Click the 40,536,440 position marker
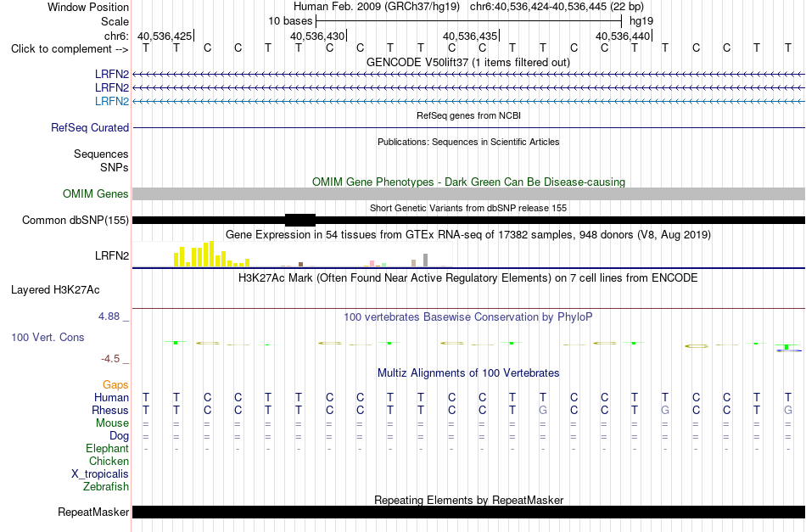Image resolution: width=806 pixels, height=532 pixels. [x=624, y=36]
